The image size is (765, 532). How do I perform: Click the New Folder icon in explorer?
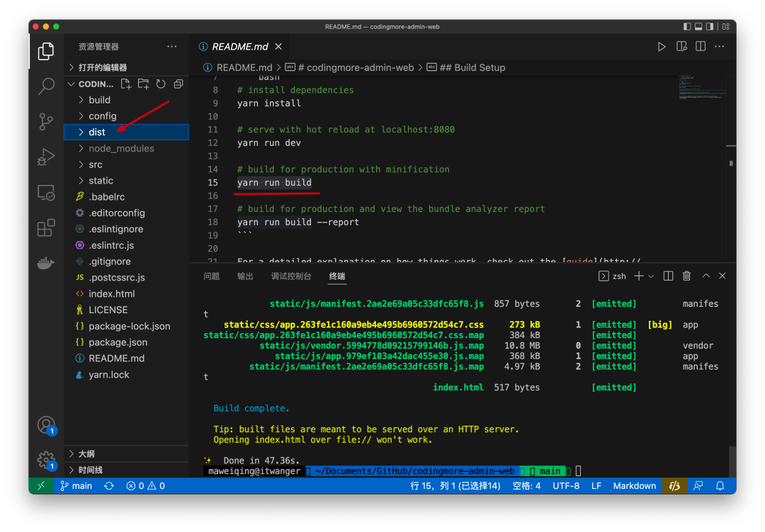[x=143, y=84]
